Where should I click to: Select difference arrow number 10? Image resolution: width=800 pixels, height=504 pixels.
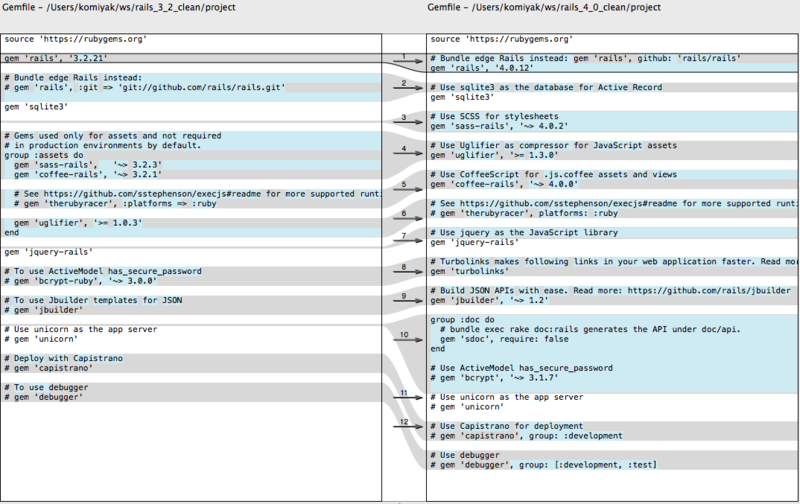[x=407, y=339]
